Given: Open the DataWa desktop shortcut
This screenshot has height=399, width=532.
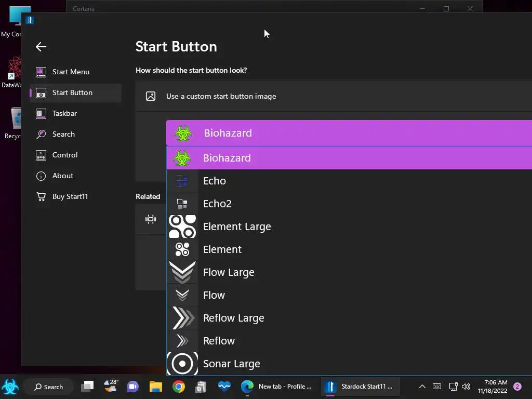Looking at the screenshot, I should pos(11,72).
